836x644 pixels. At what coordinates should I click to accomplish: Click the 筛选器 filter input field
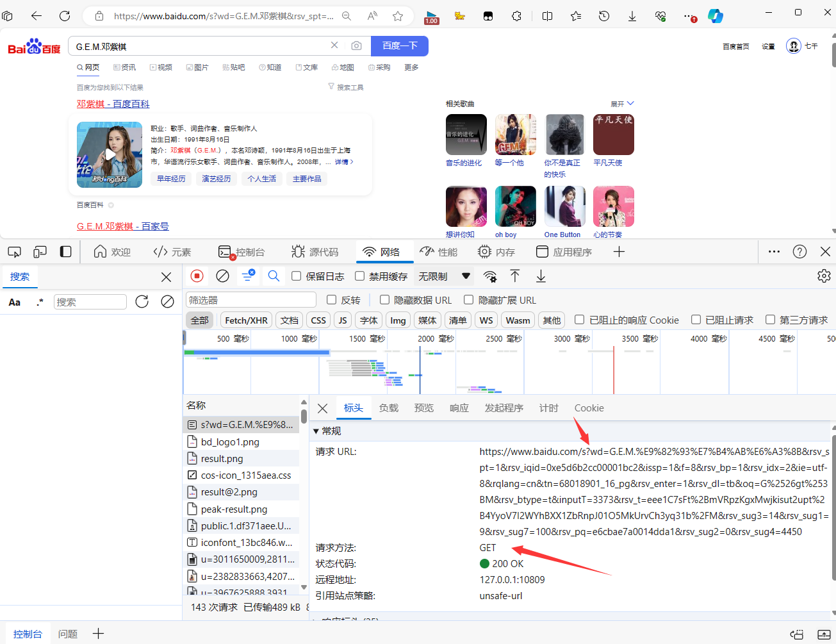pyautogui.click(x=251, y=300)
